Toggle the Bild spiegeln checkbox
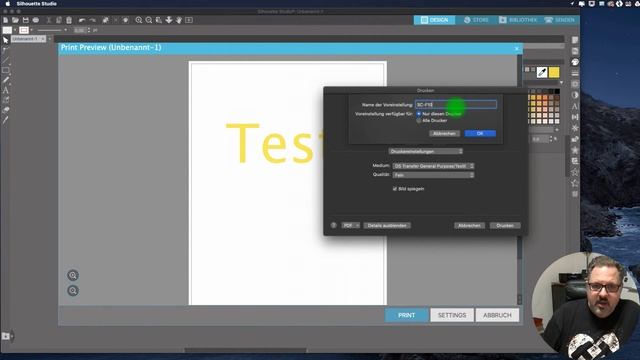The width and height of the screenshot is (640, 360). pyautogui.click(x=395, y=189)
